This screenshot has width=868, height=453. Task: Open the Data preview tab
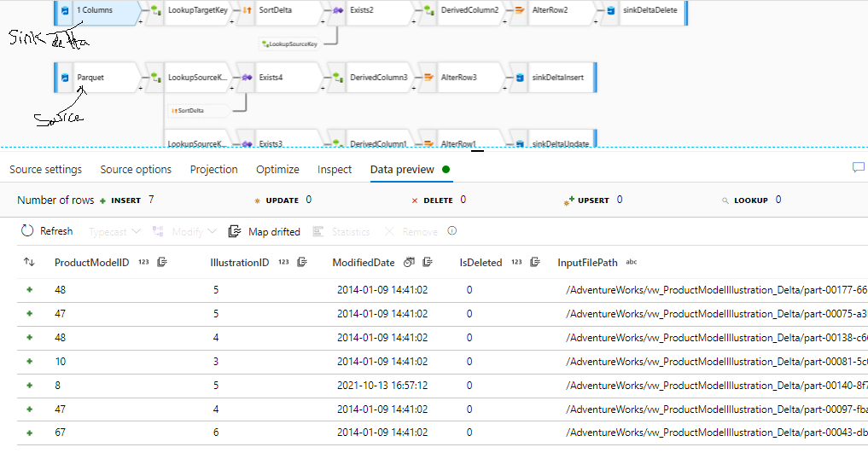coord(402,169)
